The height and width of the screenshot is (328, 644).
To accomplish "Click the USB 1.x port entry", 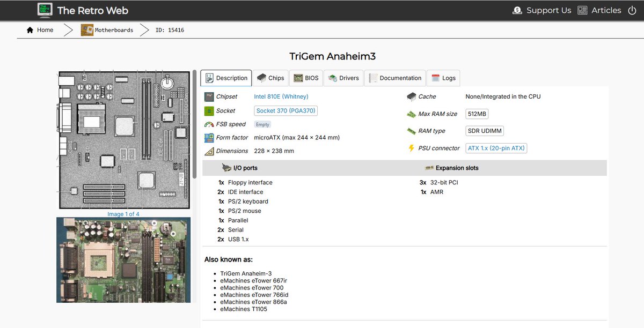I will pyautogui.click(x=238, y=240).
